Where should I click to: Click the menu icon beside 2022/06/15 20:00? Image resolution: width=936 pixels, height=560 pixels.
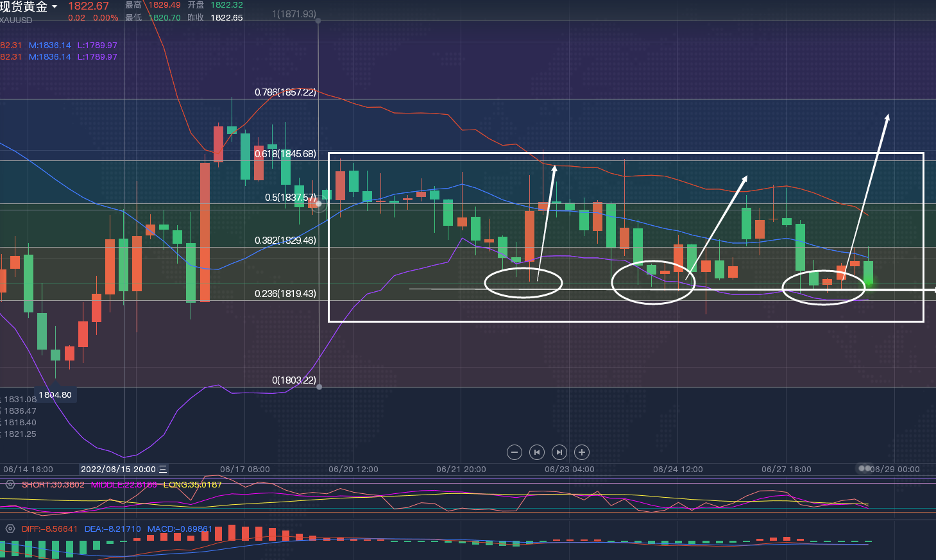coord(163,470)
